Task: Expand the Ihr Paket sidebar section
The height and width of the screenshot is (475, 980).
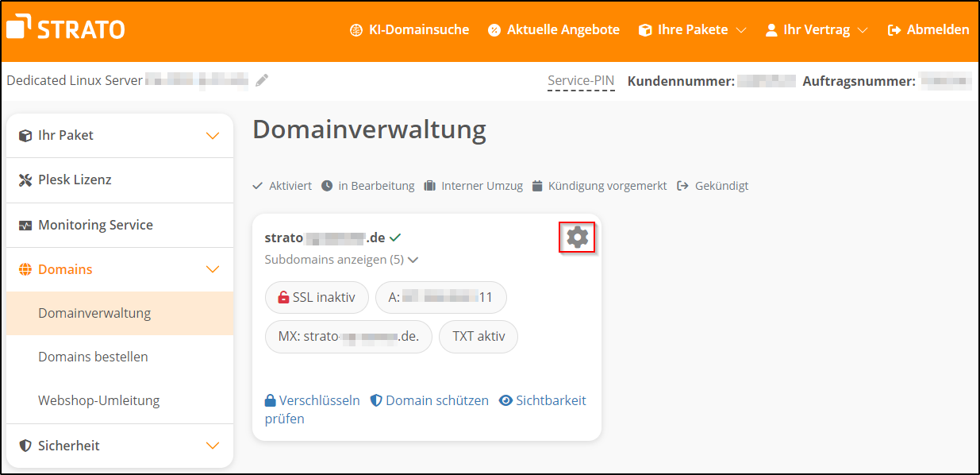Action: point(119,135)
